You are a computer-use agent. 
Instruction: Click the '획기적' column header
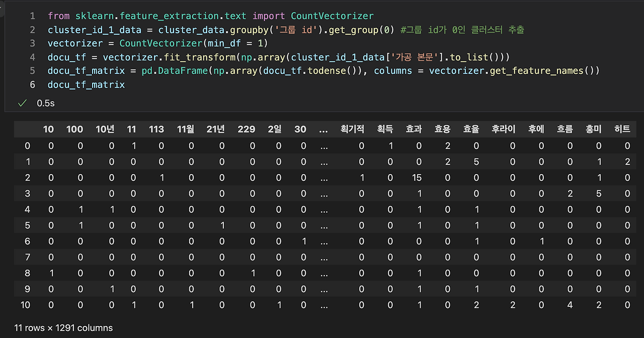[352, 129]
